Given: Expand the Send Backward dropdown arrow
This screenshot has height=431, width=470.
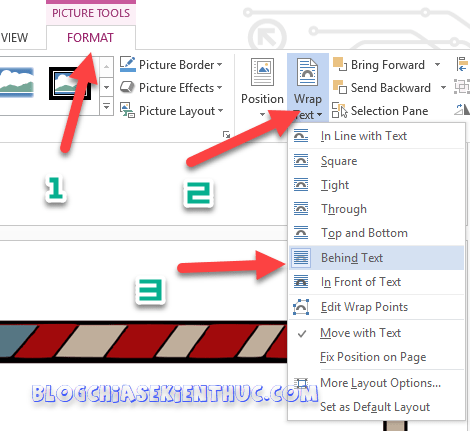Looking at the screenshot, I should 443,87.
